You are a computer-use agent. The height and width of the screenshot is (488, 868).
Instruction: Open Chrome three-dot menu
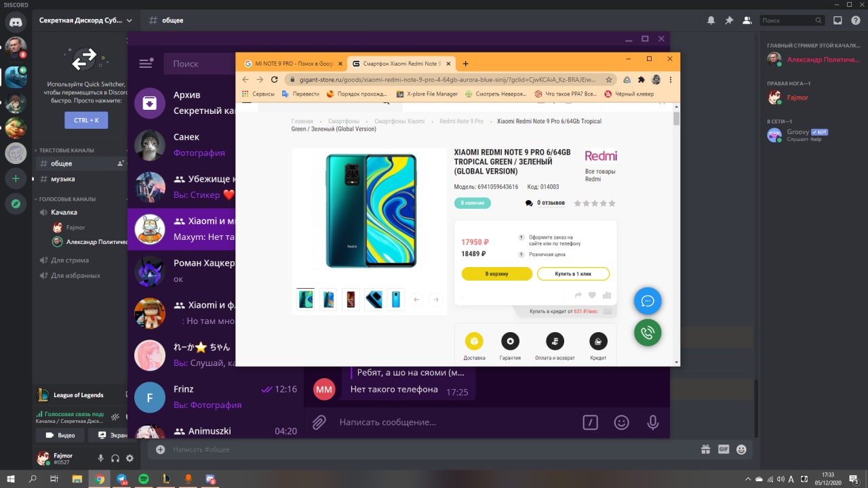[x=670, y=79]
